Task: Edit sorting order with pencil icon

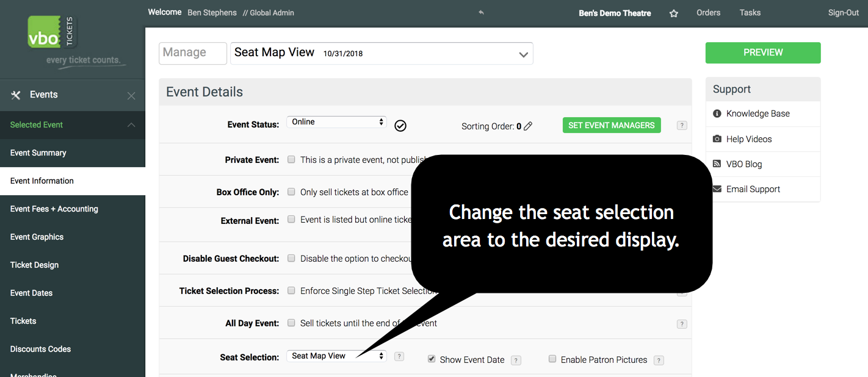Action: [529, 126]
